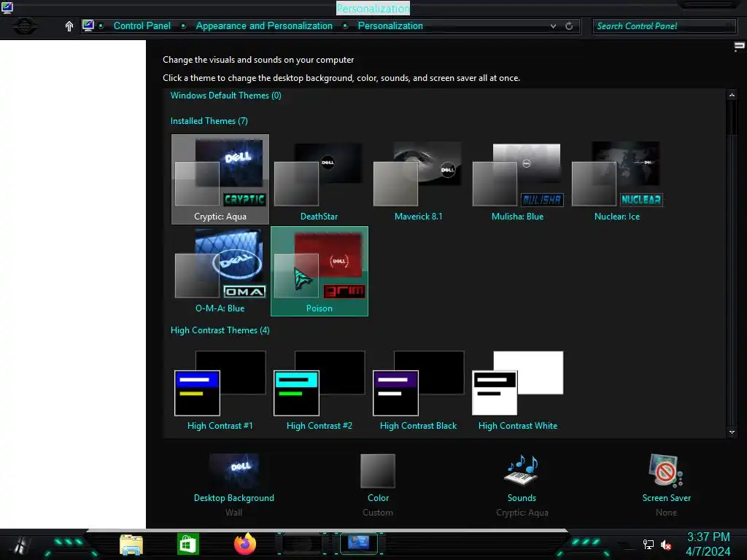The width and height of the screenshot is (747, 560).
Task: Open File Explorer from taskbar
Action: pyautogui.click(x=131, y=545)
